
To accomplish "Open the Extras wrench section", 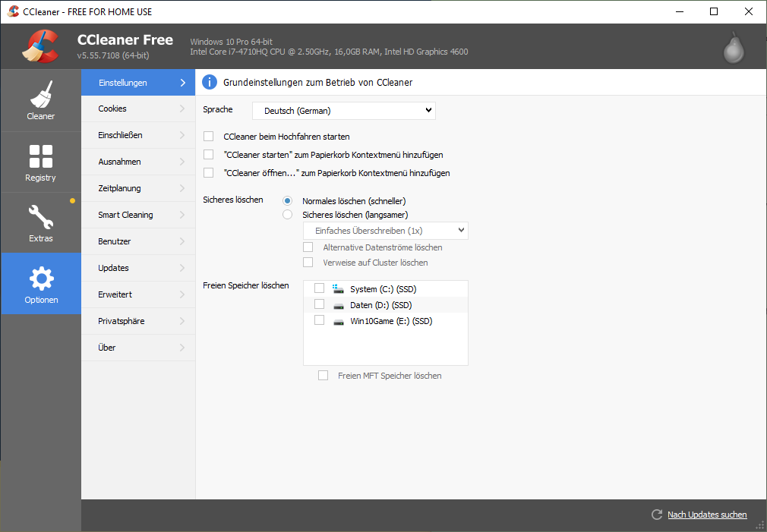I will [41, 223].
